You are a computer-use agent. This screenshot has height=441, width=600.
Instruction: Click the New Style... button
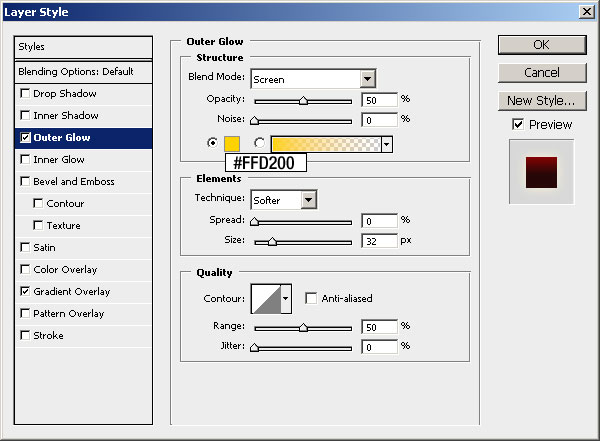coord(542,101)
